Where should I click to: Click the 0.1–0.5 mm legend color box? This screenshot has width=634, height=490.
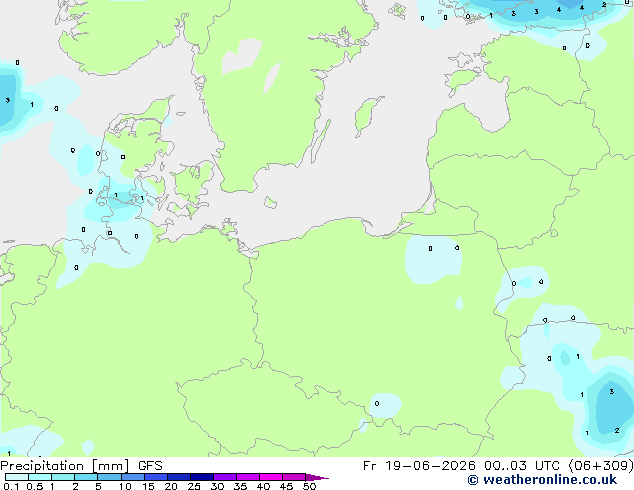17,477
